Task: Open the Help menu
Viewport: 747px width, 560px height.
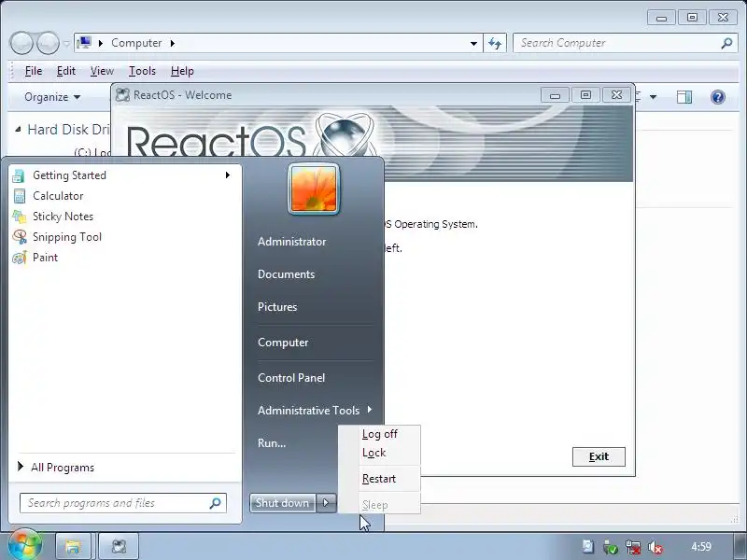Action: 182,71
